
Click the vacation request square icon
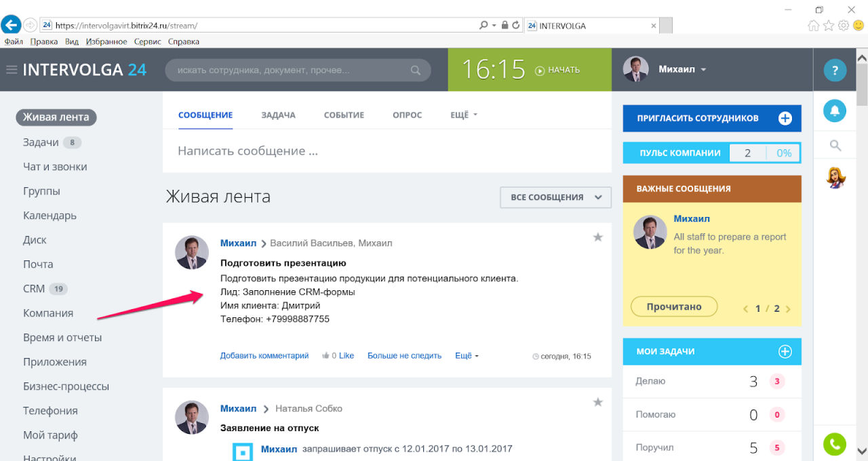(x=243, y=452)
